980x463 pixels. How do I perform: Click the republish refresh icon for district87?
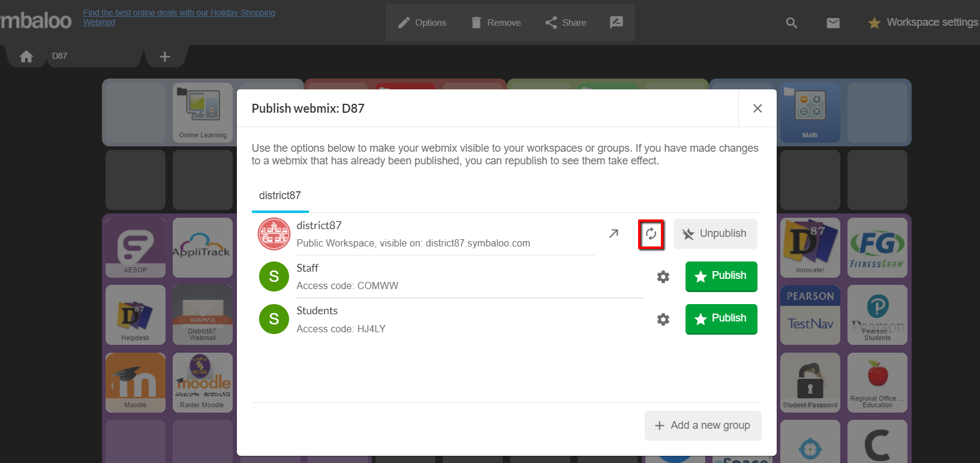coord(651,234)
